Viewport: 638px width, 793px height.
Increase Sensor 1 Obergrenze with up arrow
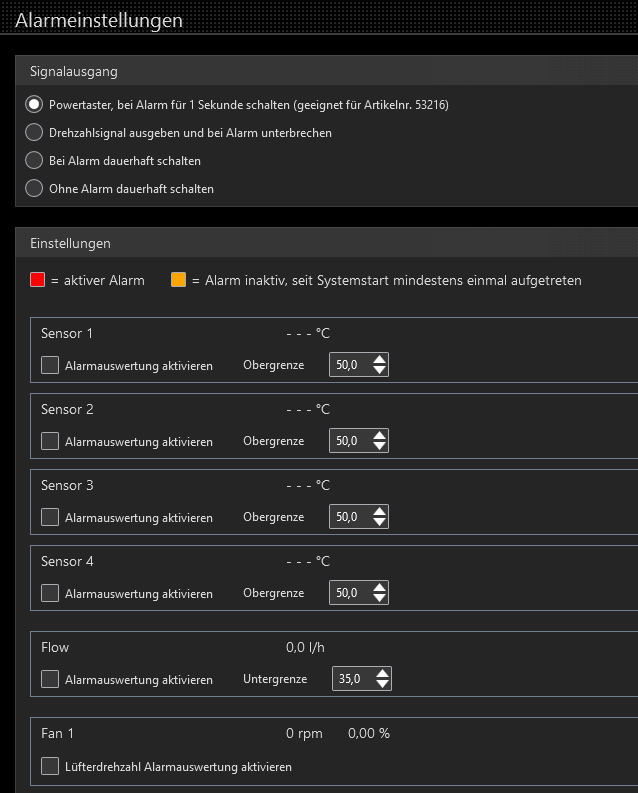click(x=378, y=359)
